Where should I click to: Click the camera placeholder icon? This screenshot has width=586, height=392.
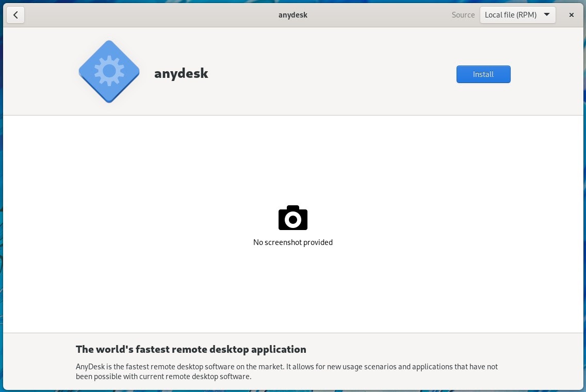pyautogui.click(x=292, y=218)
